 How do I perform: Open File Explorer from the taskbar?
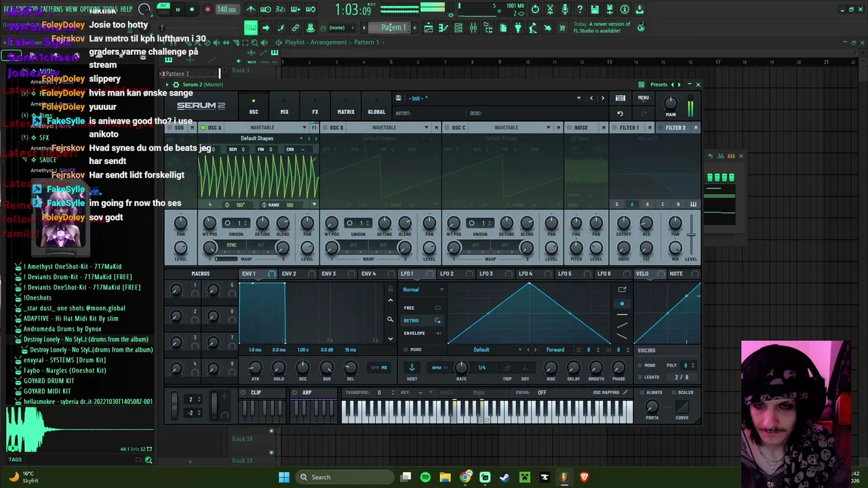click(445, 477)
